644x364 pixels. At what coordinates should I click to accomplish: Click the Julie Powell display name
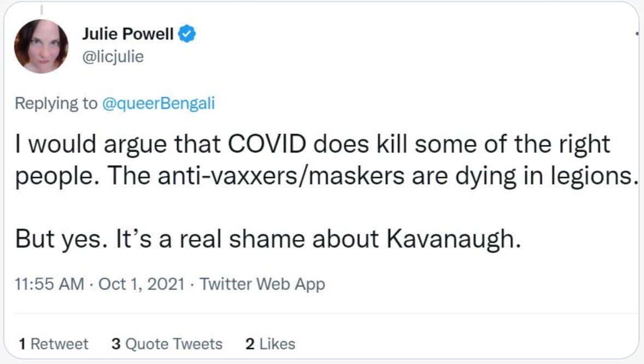[x=128, y=34]
